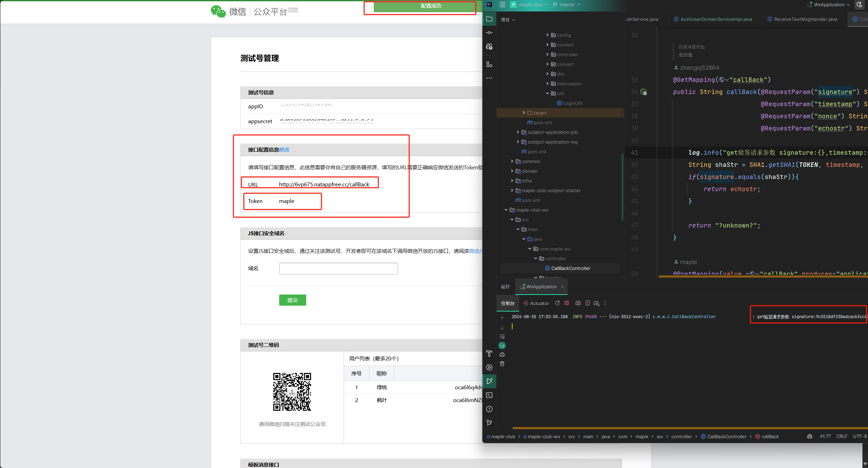The image size is (868, 468).
Task: Click the 修改 link in 接口配置信息
Action: pyautogui.click(x=284, y=150)
